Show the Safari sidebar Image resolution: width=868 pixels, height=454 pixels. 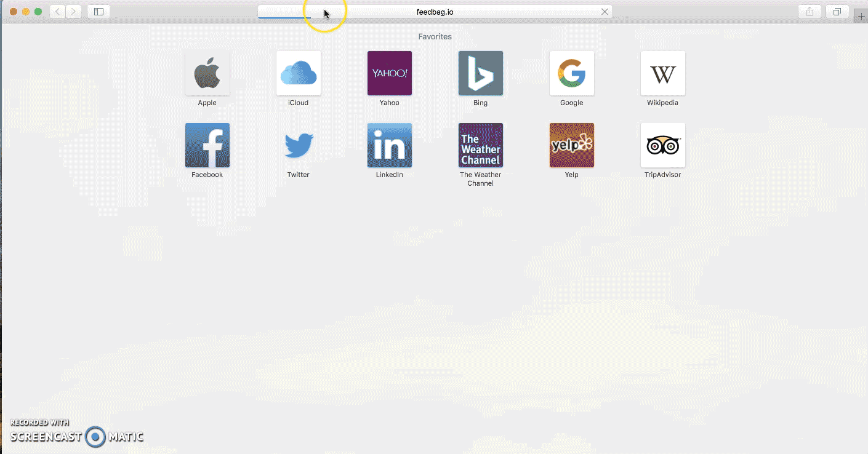coord(98,12)
